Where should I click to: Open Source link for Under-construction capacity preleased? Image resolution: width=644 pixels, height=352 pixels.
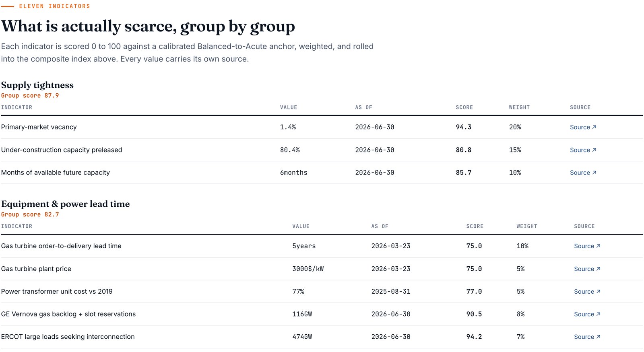pyautogui.click(x=583, y=150)
